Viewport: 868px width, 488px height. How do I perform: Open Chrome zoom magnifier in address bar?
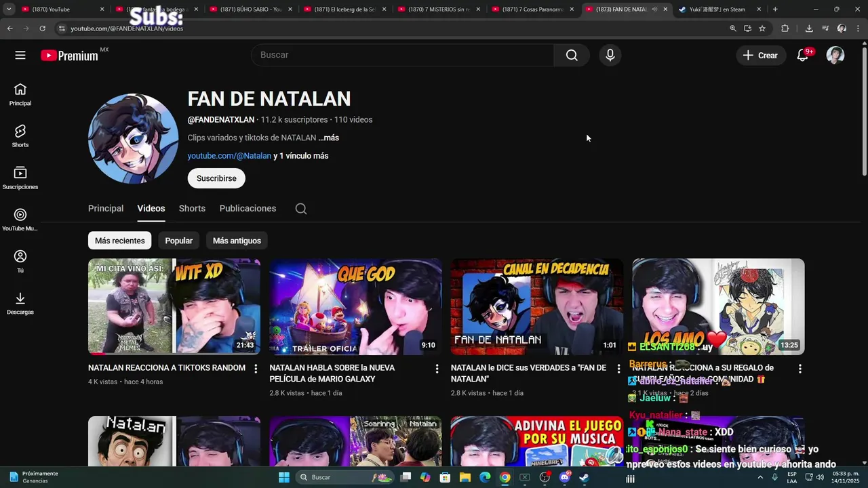click(x=733, y=28)
